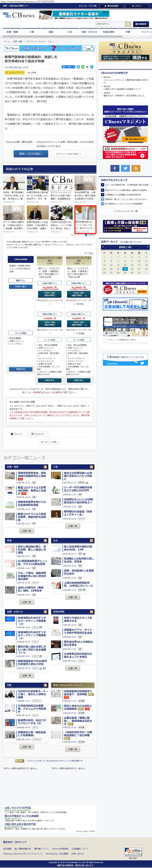Image resolution: width=152 pixels, height=868 pixels.
Task: Click ホーム breadcrumb link
Action: [7, 42]
